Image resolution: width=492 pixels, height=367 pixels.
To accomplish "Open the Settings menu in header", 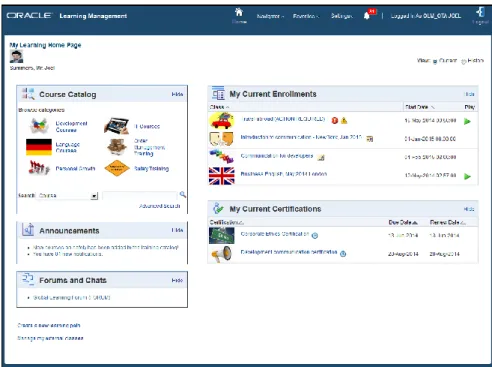I will click(x=342, y=16).
